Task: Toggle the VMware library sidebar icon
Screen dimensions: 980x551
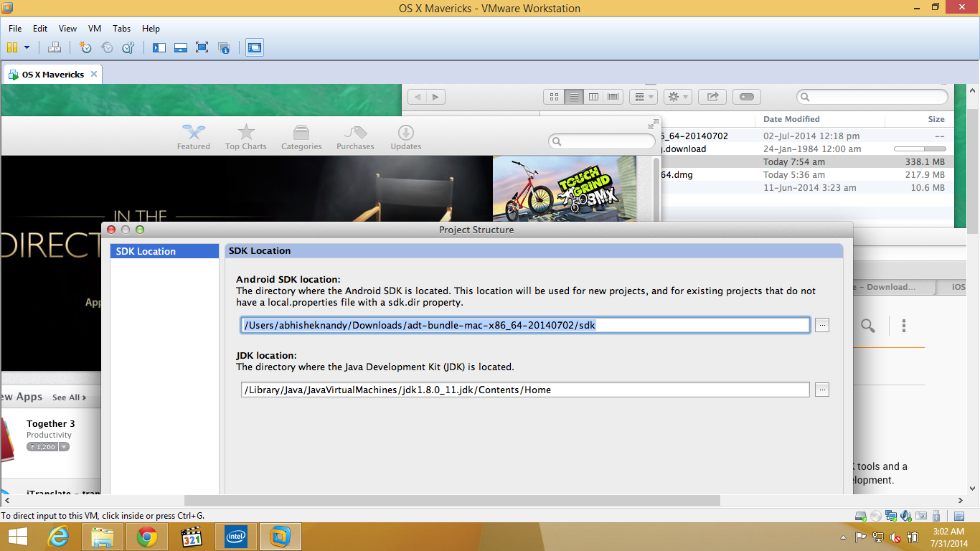Action: point(159,47)
